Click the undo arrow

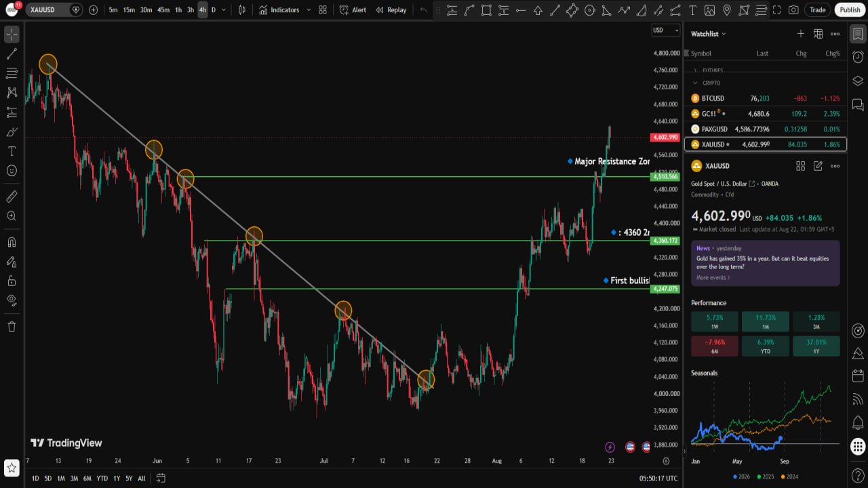click(x=424, y=10)
